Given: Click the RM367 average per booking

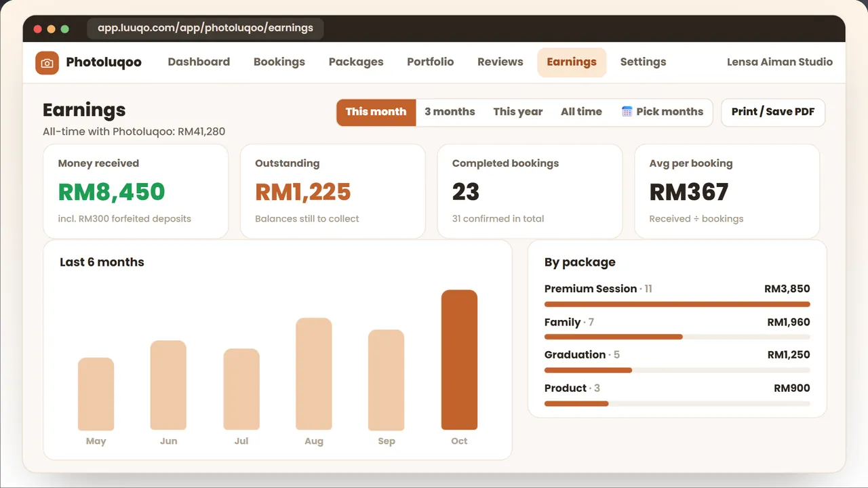Looking at the screenshot, I should click(x=689, y=192).
